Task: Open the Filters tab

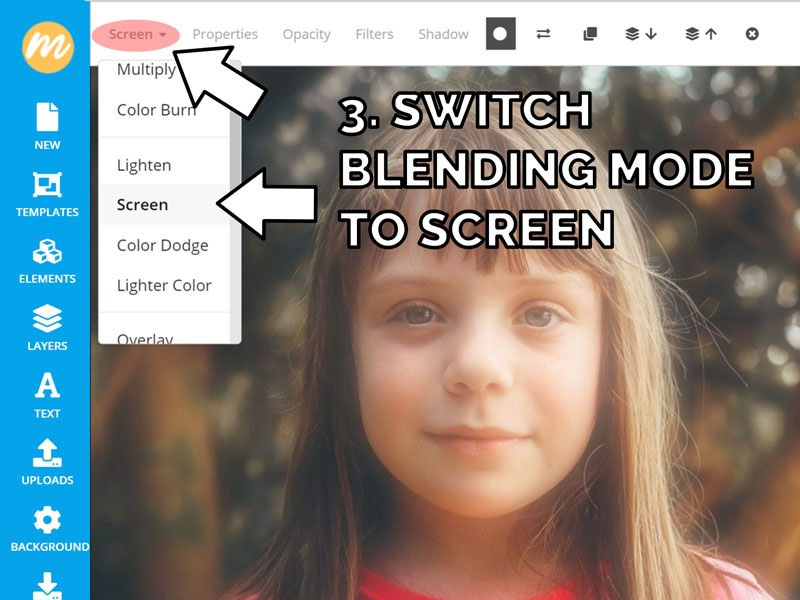Action: (x=374, y=35)
